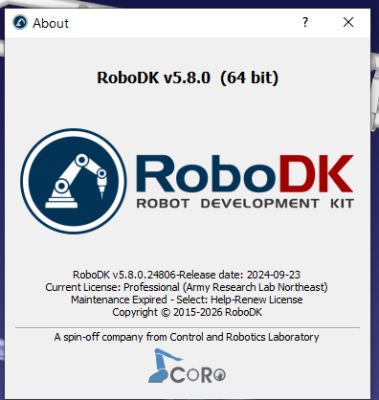Click the "Current License: Professional" line
This screenshot has width=379, height=400.
187,287
